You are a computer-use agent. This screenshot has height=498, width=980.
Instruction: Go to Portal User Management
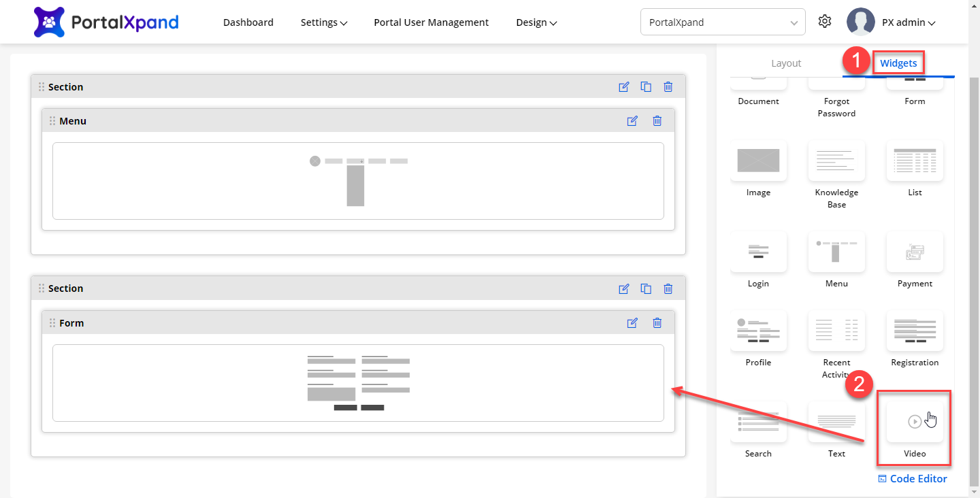pyautogui.click(x=431, y=22)
